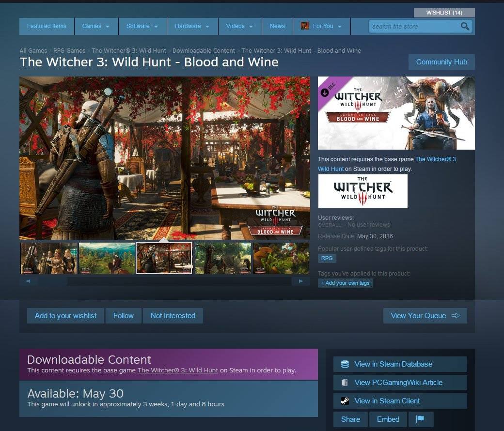Image resolution: width=504 pixels, height=431 pixels.
Task: Click the RPG Games breadcrumb link
Action: pyautogui.click(x=69, y=50)
